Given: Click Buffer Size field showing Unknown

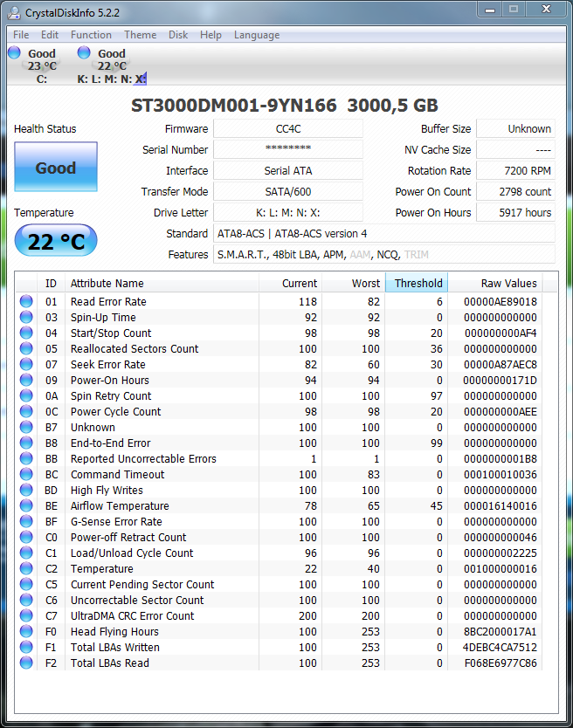Looking at the screenshot, I should click(516, 129).
